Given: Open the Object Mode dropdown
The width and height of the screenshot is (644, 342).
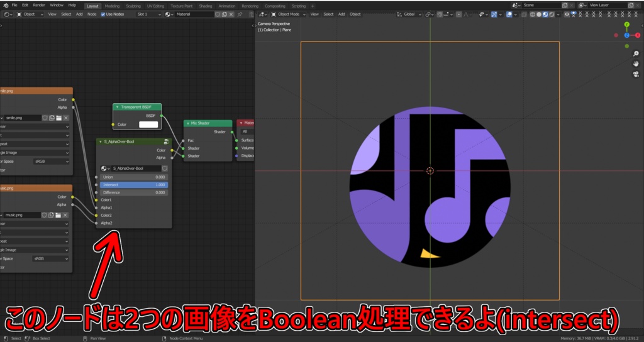Looking at the screenshot, I should click(x=288, y=14).
